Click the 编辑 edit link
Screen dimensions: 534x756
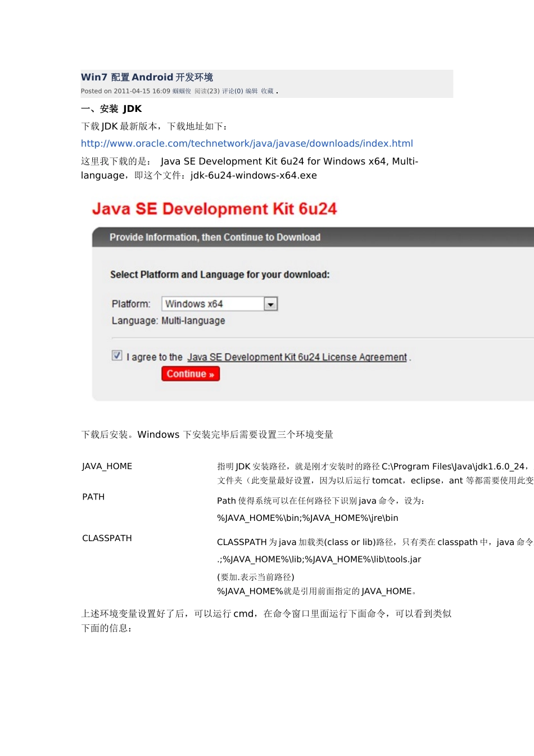coord(251,91)
